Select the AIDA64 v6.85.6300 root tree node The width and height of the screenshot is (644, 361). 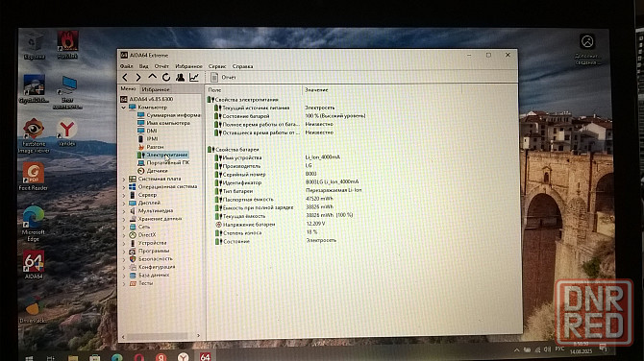147,99
